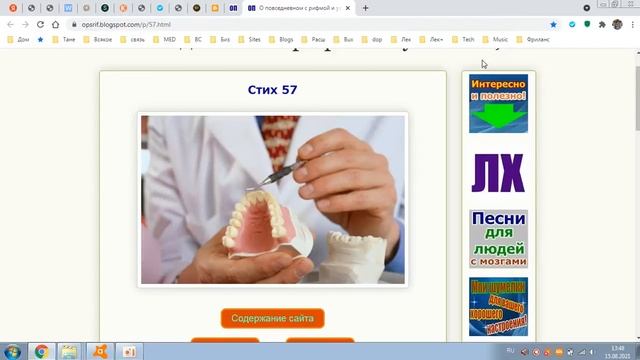Open the Windows Start menu

[x=12, y=351]
